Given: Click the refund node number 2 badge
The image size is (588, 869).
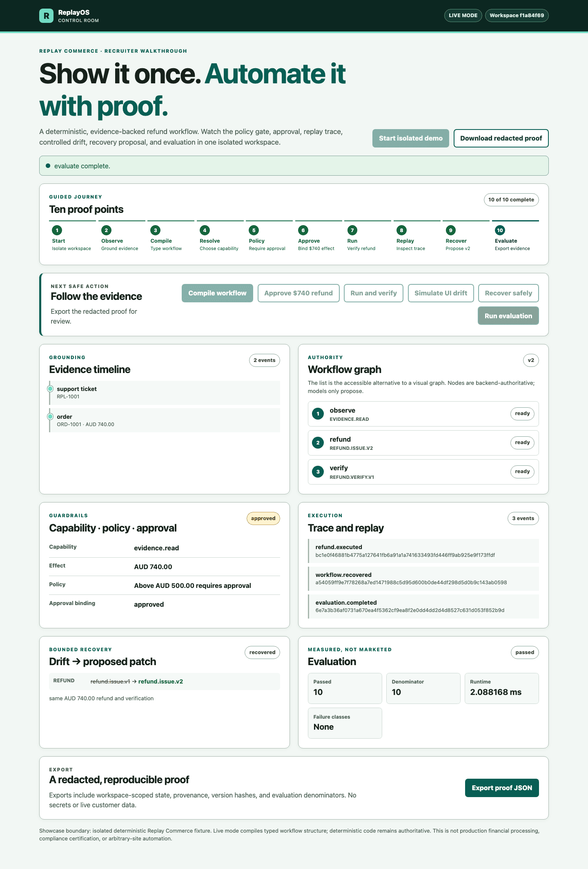Looking at the screenshot, I should (318, 443).
